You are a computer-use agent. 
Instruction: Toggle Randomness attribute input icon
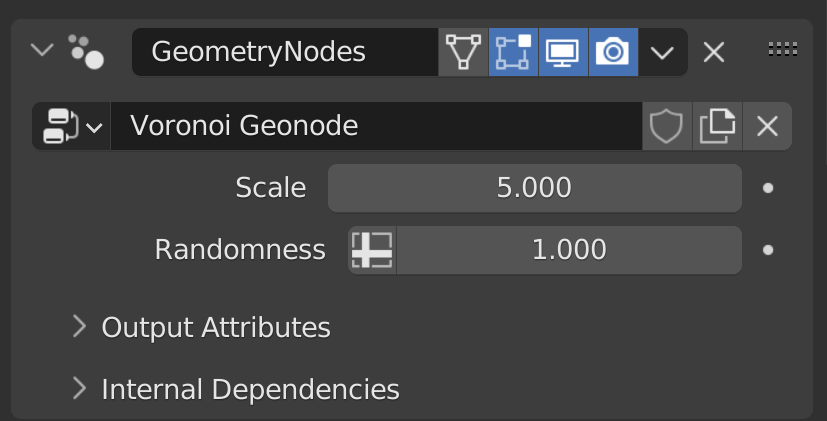point(372,250)
